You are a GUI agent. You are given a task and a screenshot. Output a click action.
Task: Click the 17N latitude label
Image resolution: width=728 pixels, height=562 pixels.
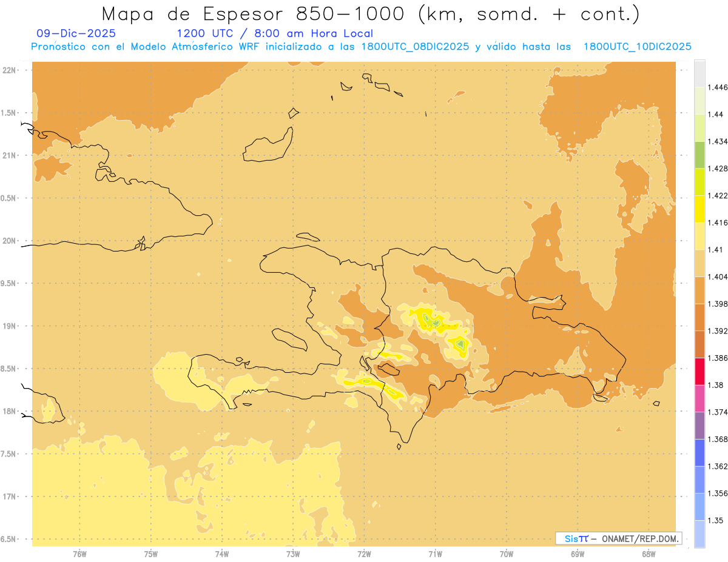tap(10, 497)
